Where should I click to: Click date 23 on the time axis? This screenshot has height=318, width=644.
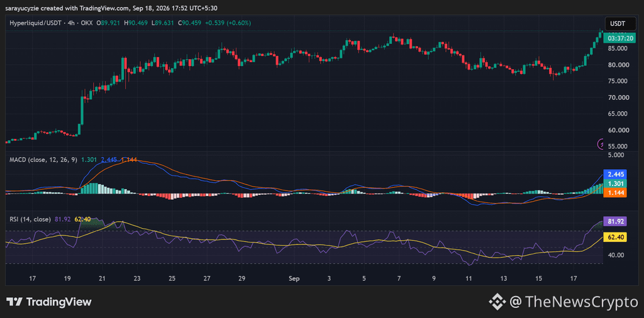(x=137, y=278)
